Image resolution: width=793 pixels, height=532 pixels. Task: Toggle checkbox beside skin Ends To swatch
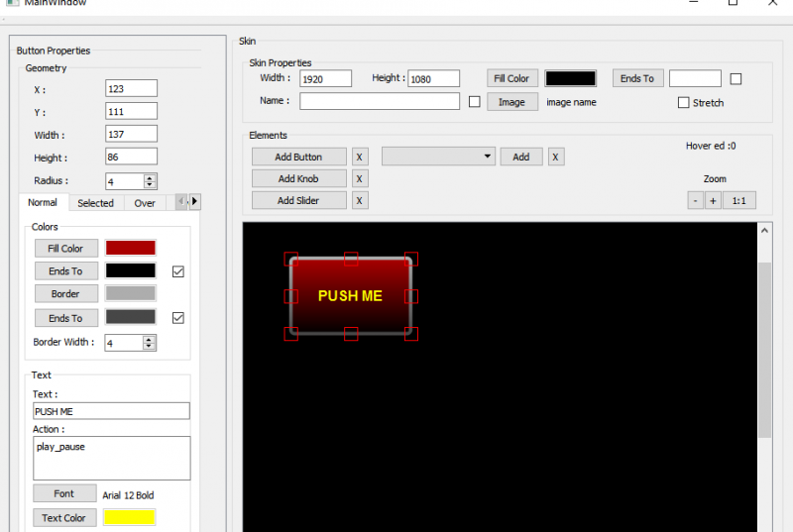736,79
